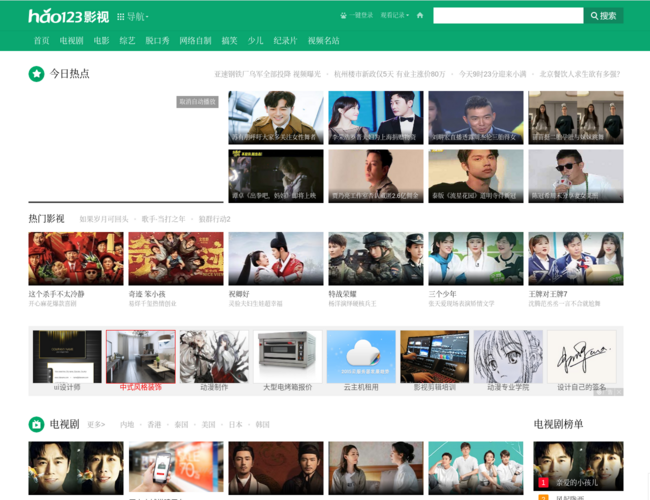Select the 纪录片 navigation tab
650x500 pixels.
(x=285, y=41)
